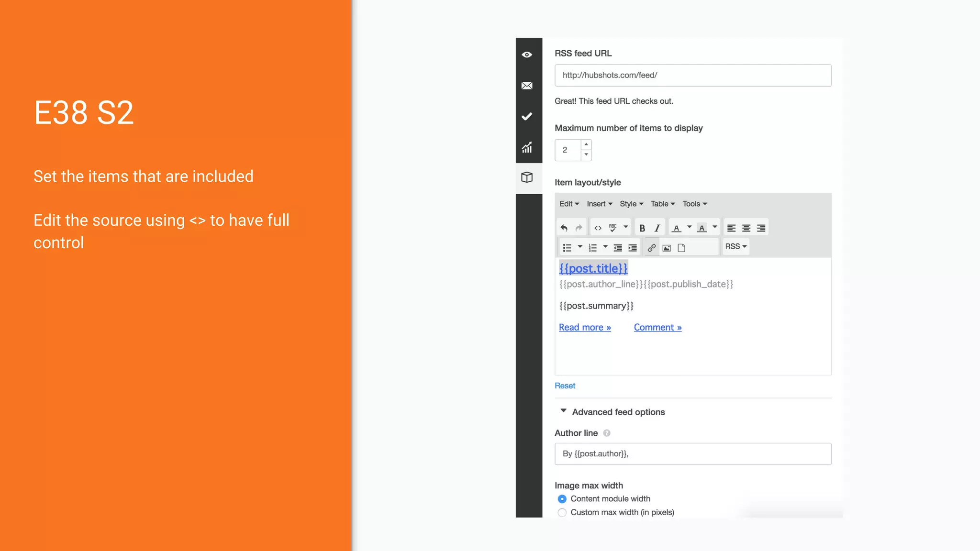Select Custom max width radio option
The height and width of the screenshot is (551, 980).
point(562,512)
